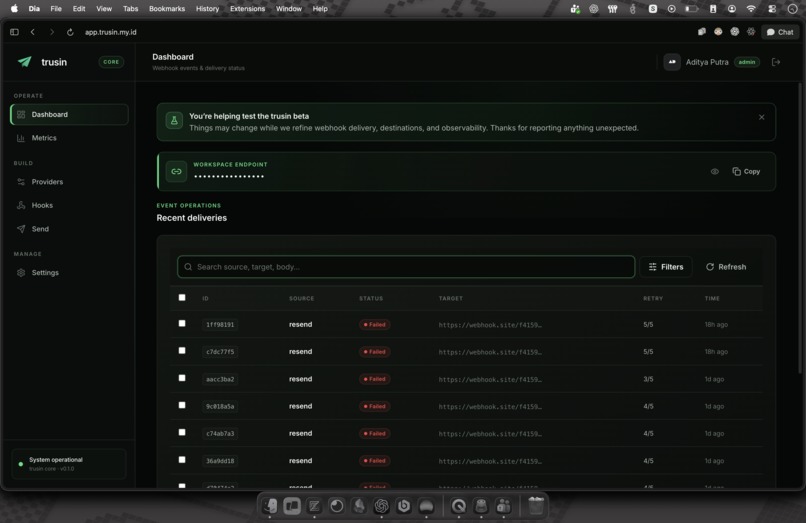This screenshot has height=523, width=806.
Task: Open Finder from the Dock
Action: [x=270, y=506]
